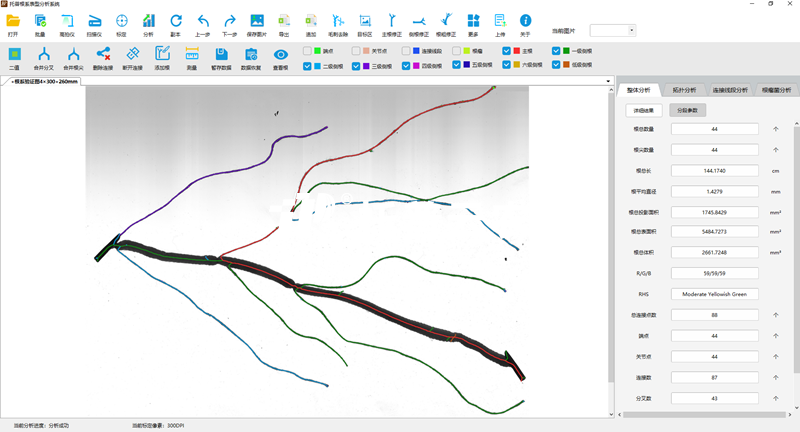Image resolution: width=800 pixels, height=432 pixels.
Task: Run the 分析 analysis tool
Action: (148, 22)
